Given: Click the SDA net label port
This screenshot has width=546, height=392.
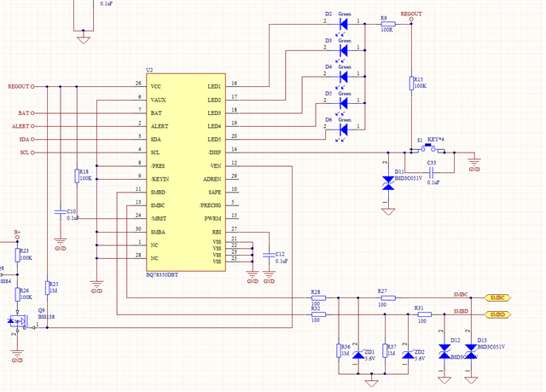Looking at the screenshot, I should pyautogui.click(x=26, y=140).
